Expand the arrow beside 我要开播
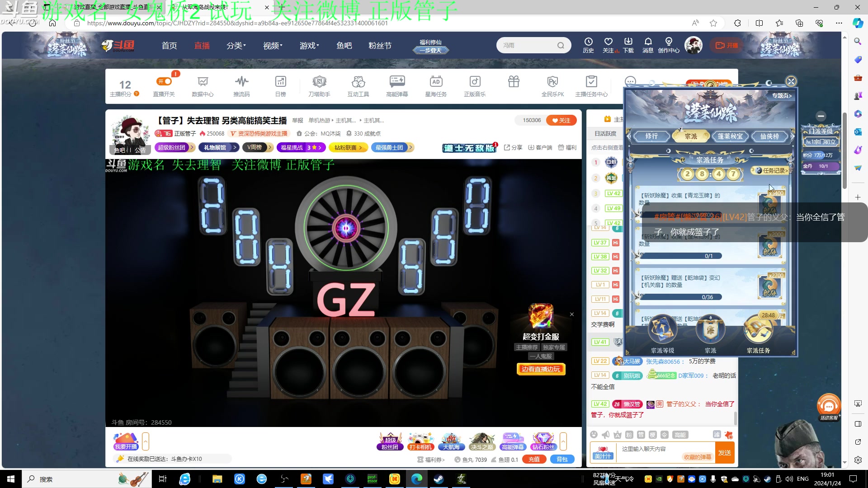This screenshot has height=488, width=868. 146,441
